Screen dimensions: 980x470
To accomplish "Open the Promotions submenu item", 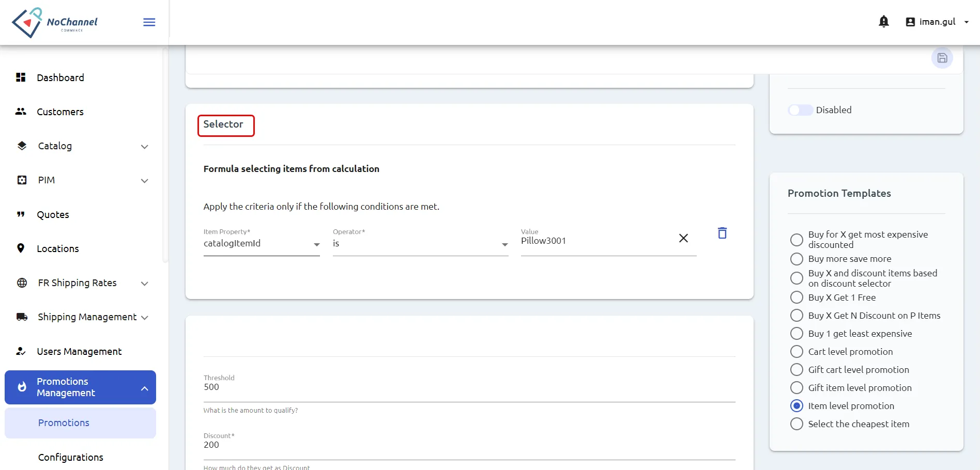I will pyautogui.click(x=80, y=423).
